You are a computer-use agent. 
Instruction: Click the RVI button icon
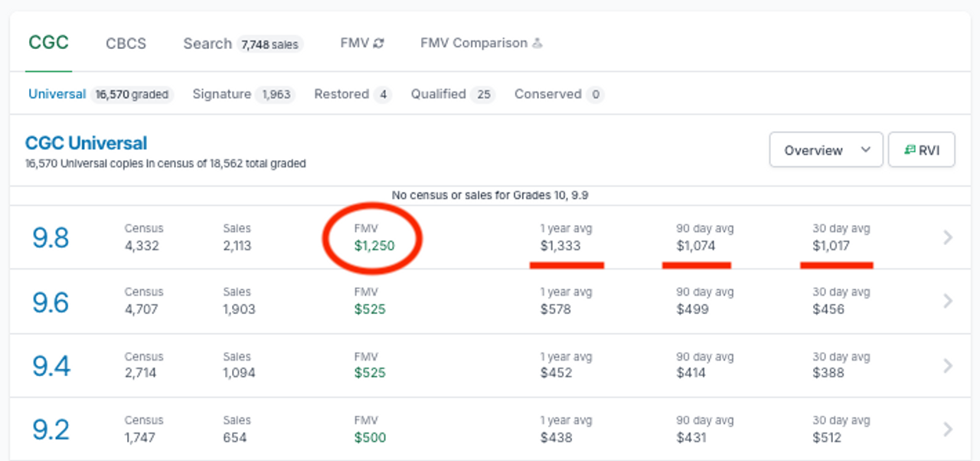coord(910,150)
